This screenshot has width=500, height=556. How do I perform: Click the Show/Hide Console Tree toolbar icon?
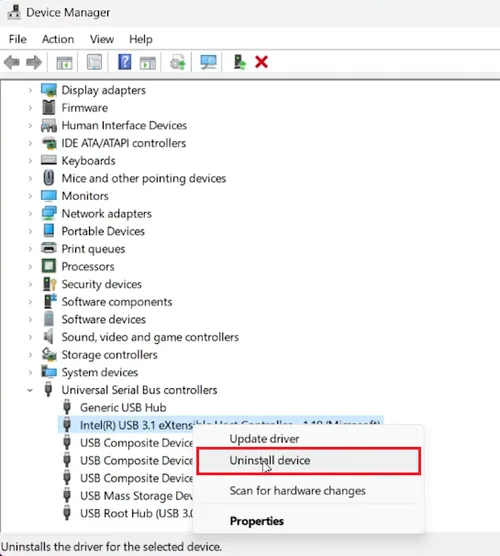pos(64,62)
